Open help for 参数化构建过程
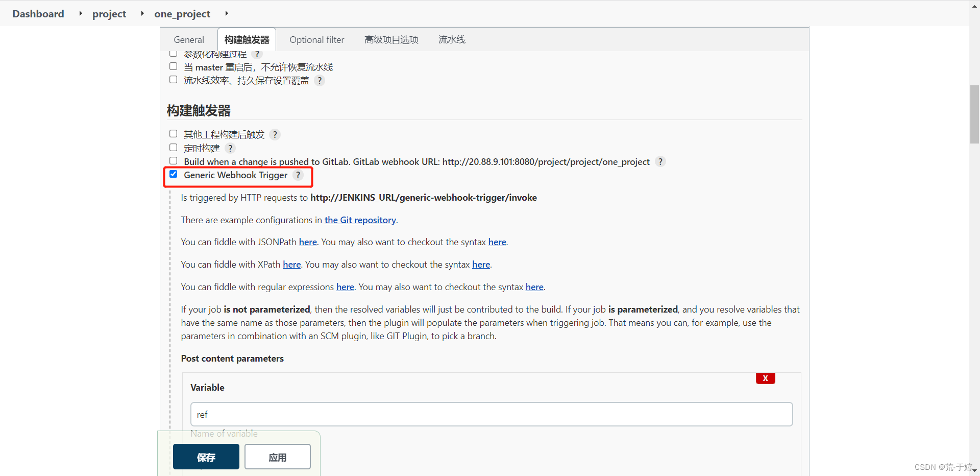 pyautogui.click(x=257, y=54)
